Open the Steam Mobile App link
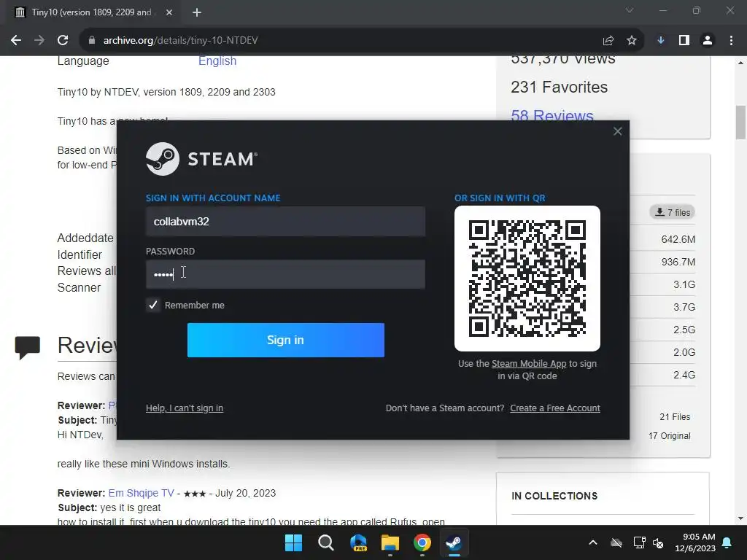This screenshot has width=747, height=560. tap(529, 363)
